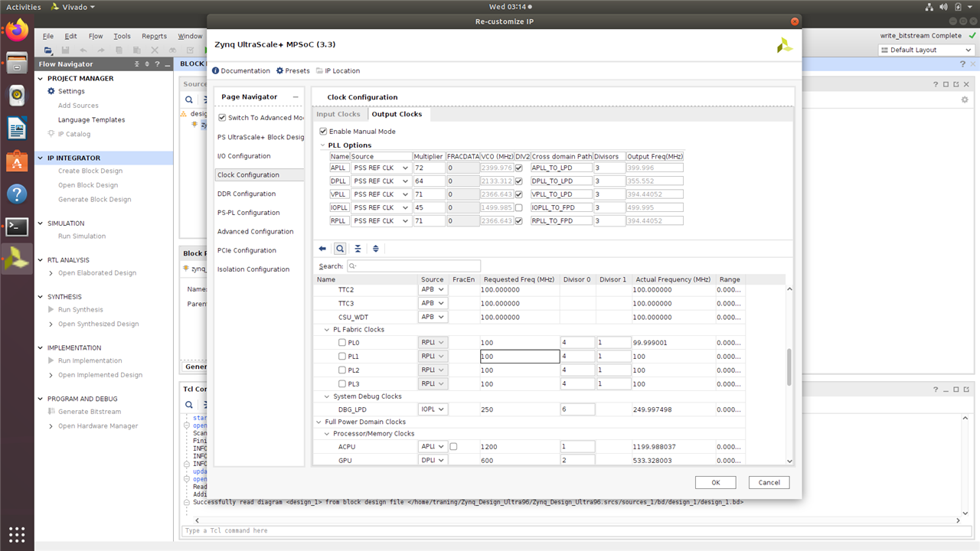Open Project icon in Vivado main toolbar
The height and width of the screenshot is (551, 980).
48,50
